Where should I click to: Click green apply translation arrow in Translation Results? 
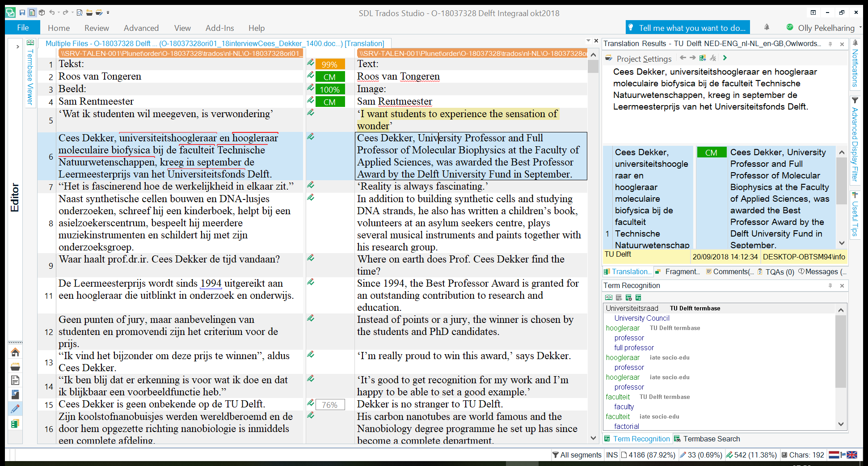[725, 58]
